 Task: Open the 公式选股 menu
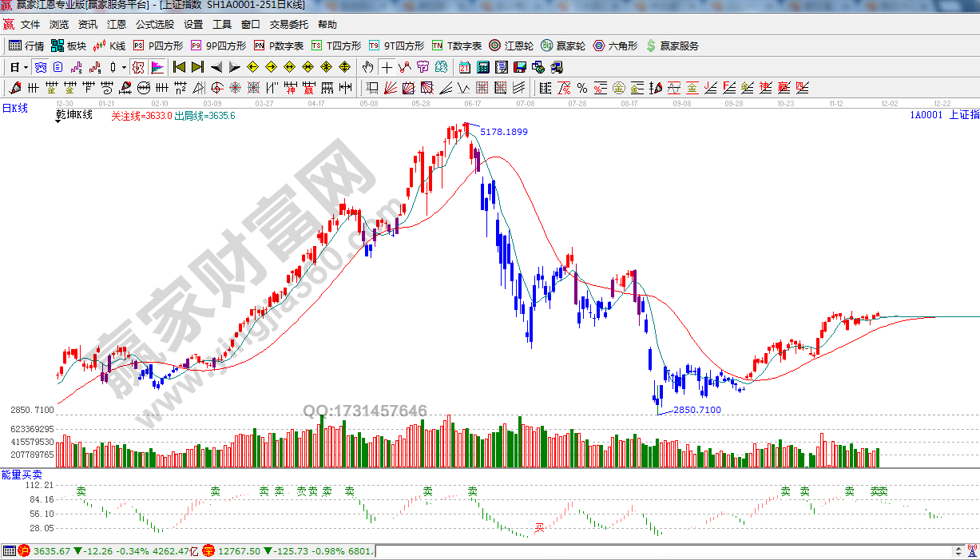click(x=154, y=25)
